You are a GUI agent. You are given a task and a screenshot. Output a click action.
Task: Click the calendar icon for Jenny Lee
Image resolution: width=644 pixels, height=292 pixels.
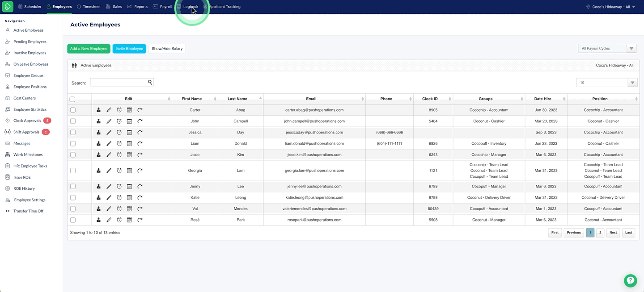click(x=129, y=186)
